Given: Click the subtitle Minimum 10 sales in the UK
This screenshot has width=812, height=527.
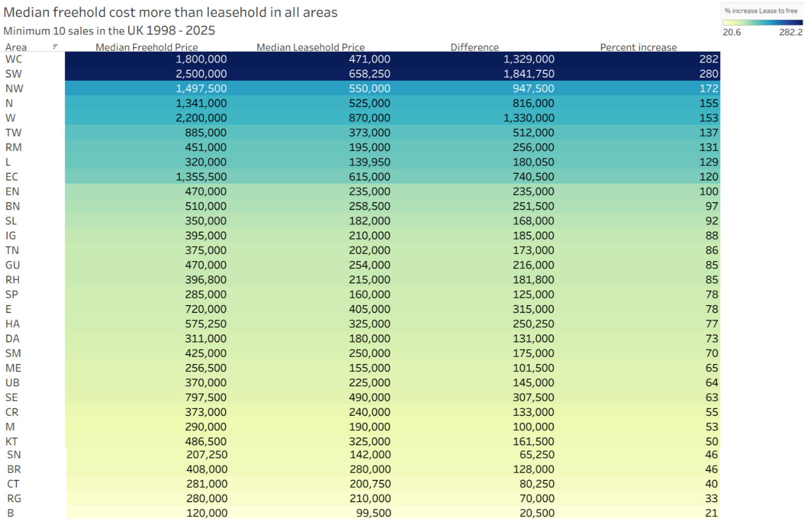Looking at the screenshot, I should [x=109, y=31].
